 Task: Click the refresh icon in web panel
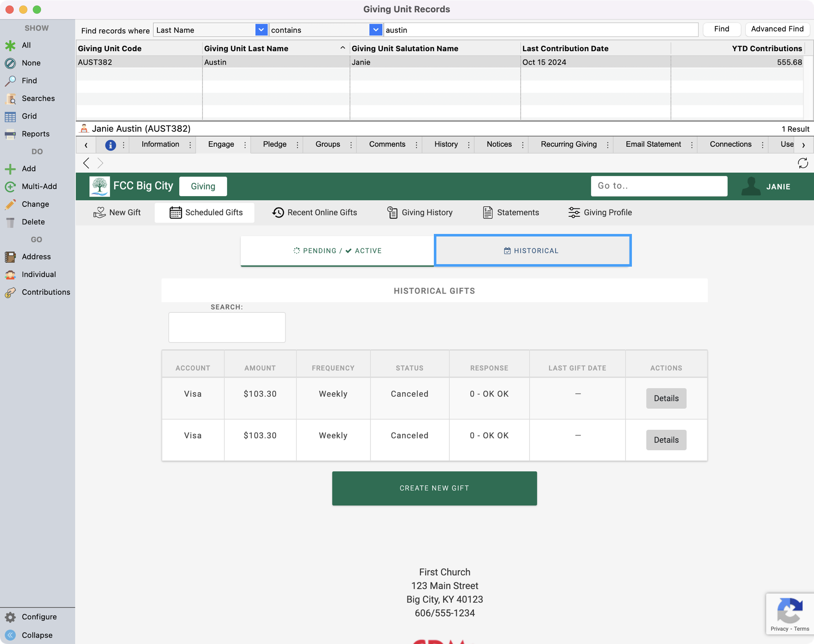click(x=803, y=163)
